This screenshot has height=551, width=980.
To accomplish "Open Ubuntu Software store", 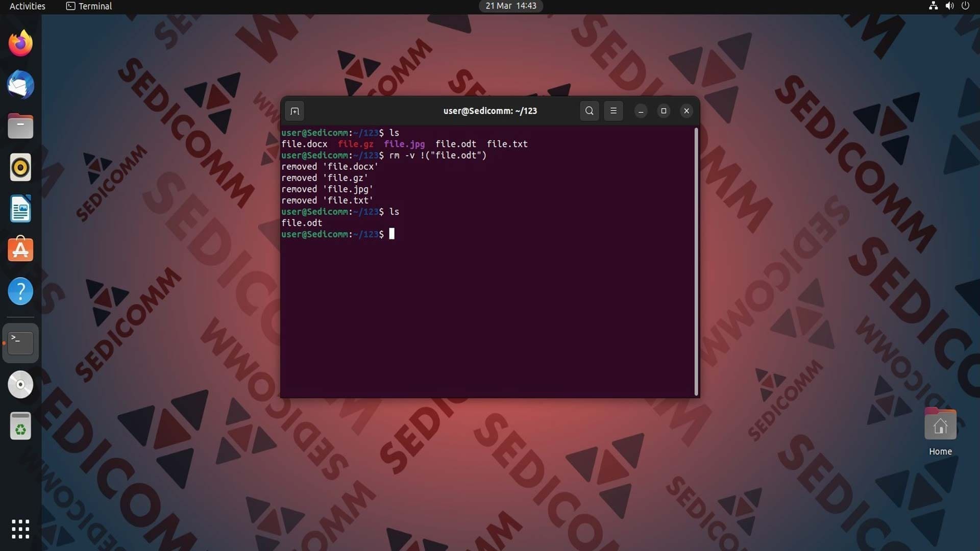I will [20, 249].
